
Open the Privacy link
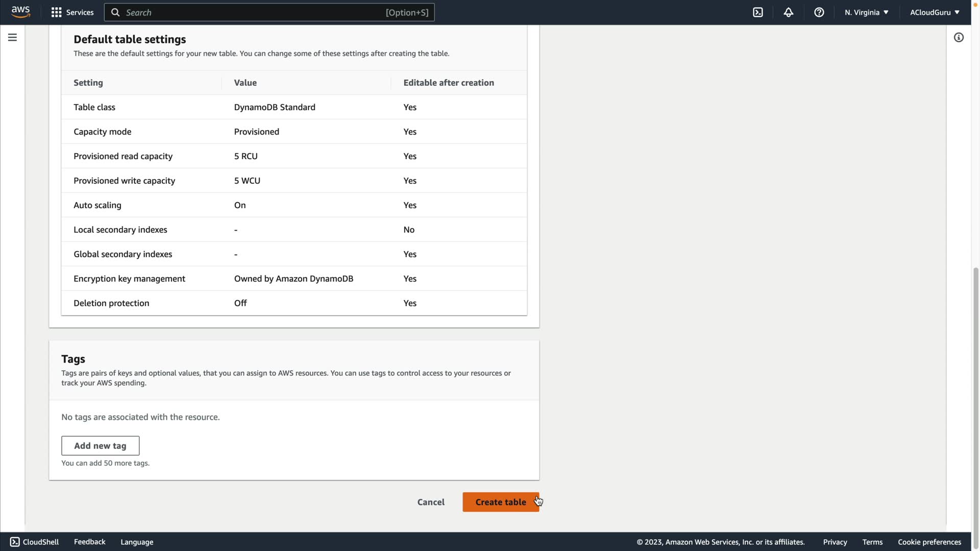coord(835,542)
